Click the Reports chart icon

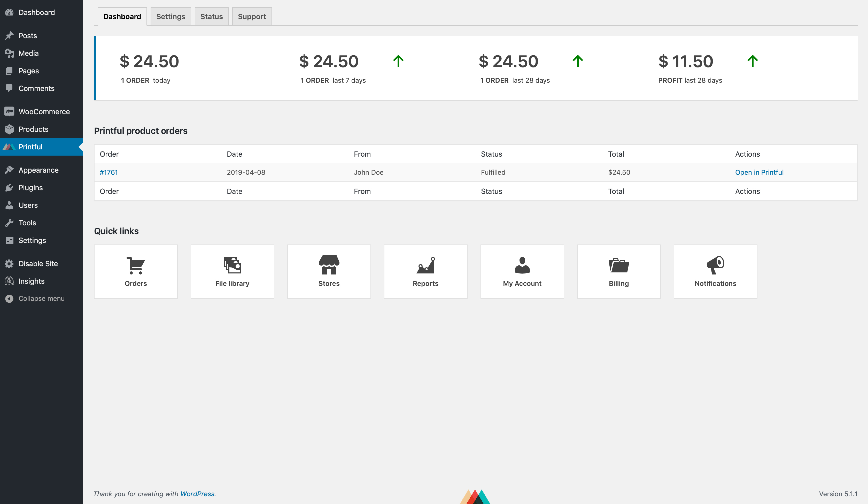pos(426,265)
